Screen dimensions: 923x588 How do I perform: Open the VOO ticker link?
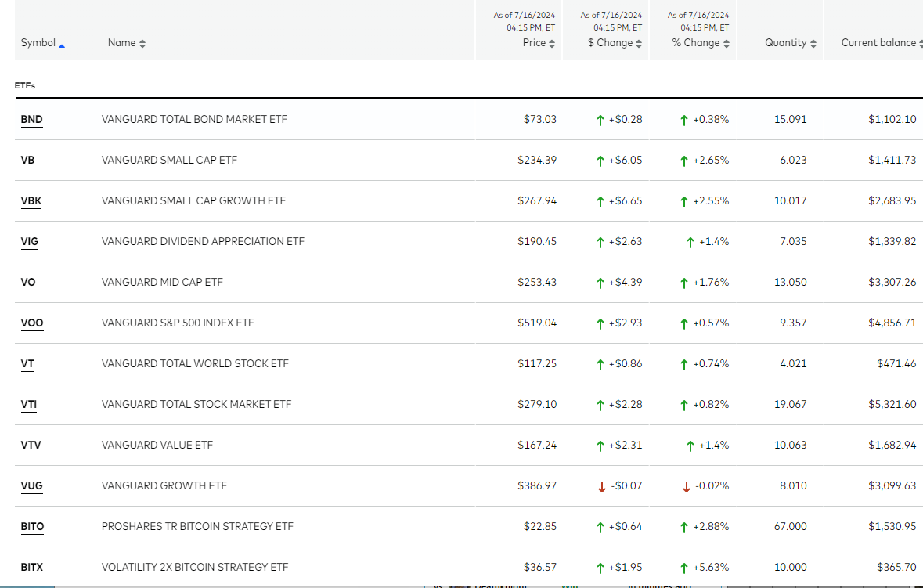tap(32, 323)
